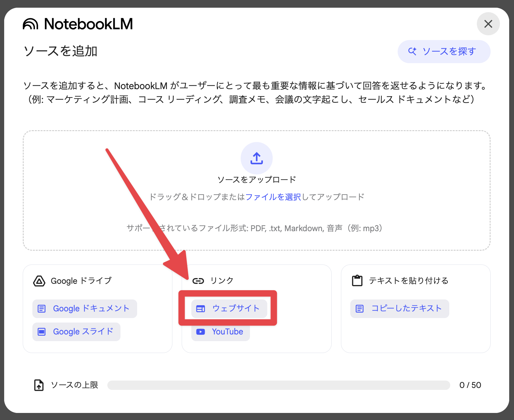The width and height of the screenshot is (514, 420).
Task: Choose the ウェブサイト link option
Action: pos(229,308)
